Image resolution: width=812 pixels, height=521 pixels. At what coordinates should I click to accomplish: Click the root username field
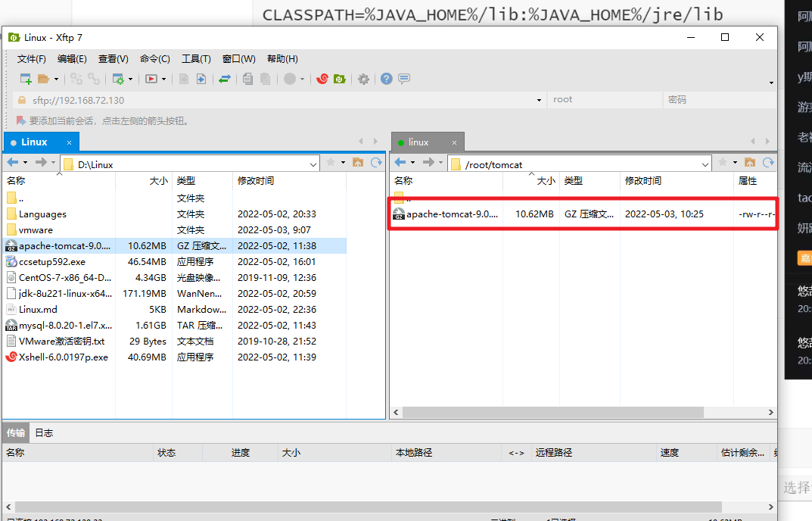605,99
